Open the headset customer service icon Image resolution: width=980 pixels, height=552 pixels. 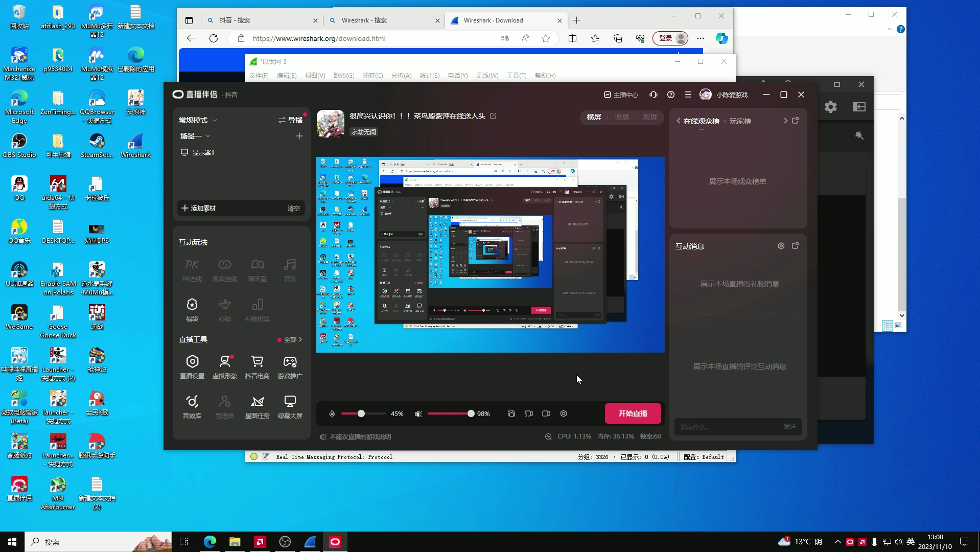[x=654, y=95]
